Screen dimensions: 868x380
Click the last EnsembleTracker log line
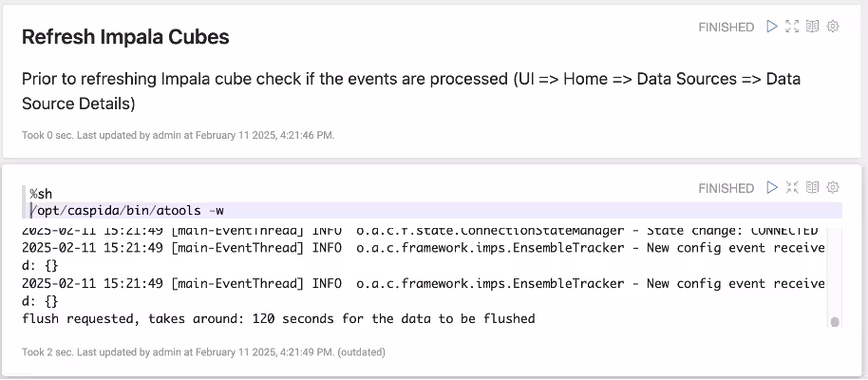(423, 283)
